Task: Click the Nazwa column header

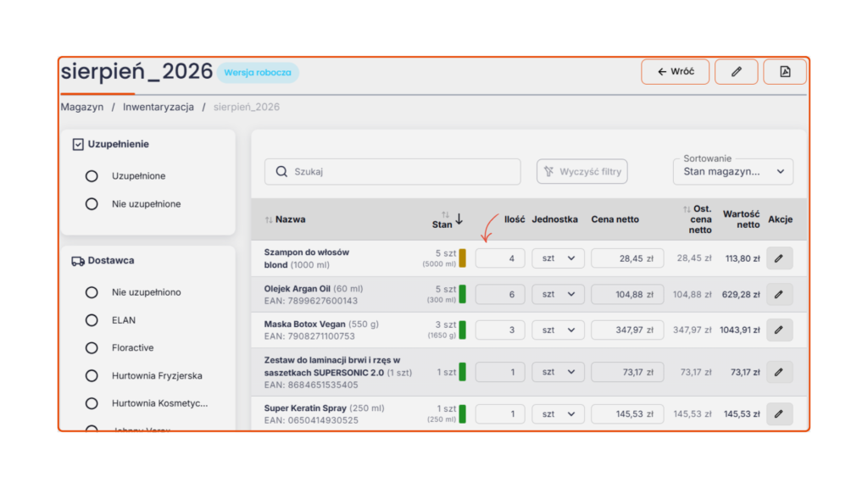Action: tap(290, 219)
